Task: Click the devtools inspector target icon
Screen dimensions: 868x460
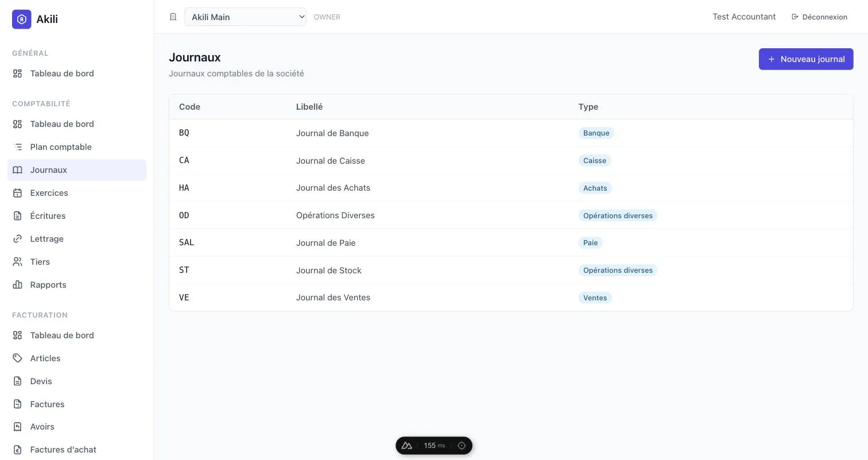Action: (462, 446)
